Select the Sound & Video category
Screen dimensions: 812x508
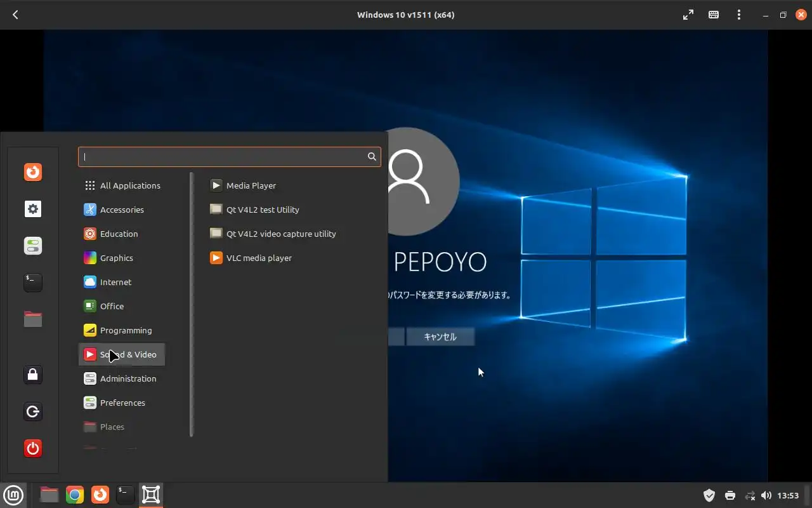point(121,354)
